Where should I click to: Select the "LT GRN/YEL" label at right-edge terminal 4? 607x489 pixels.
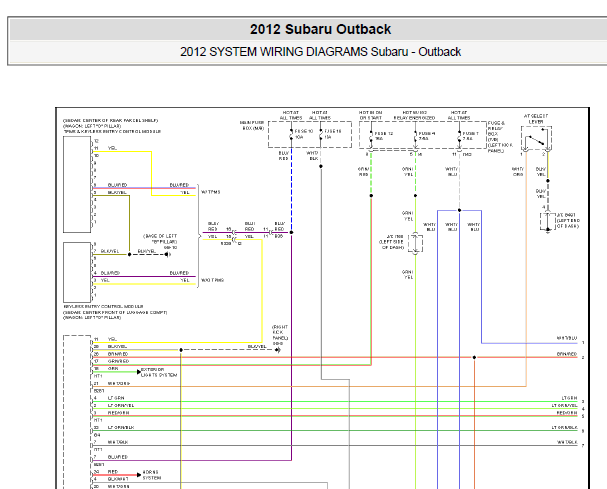[x=564, y=405]
